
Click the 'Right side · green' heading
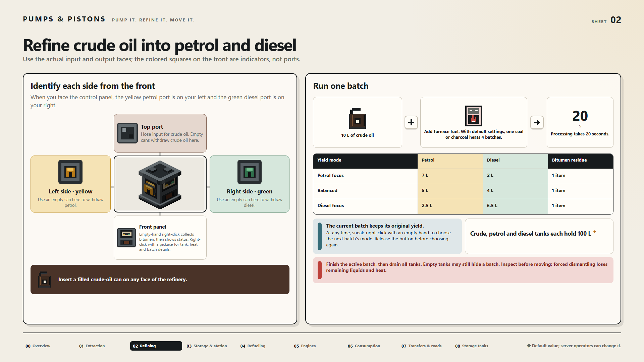point(250,191)
